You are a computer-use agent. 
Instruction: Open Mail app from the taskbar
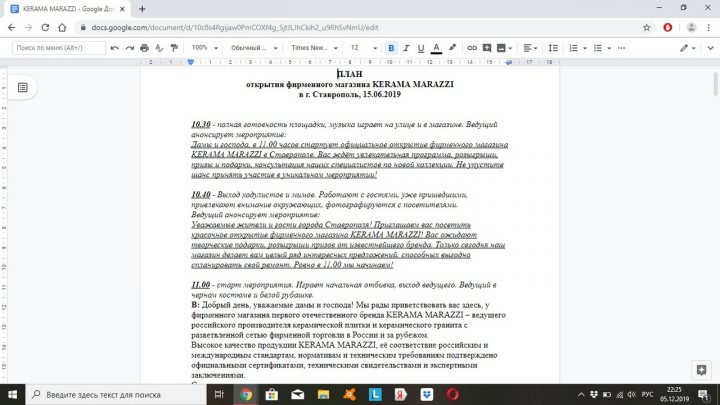click(298, 394)
